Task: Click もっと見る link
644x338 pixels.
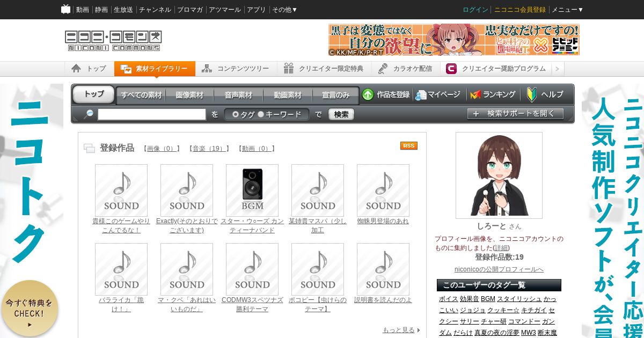Action: [399, 330]
